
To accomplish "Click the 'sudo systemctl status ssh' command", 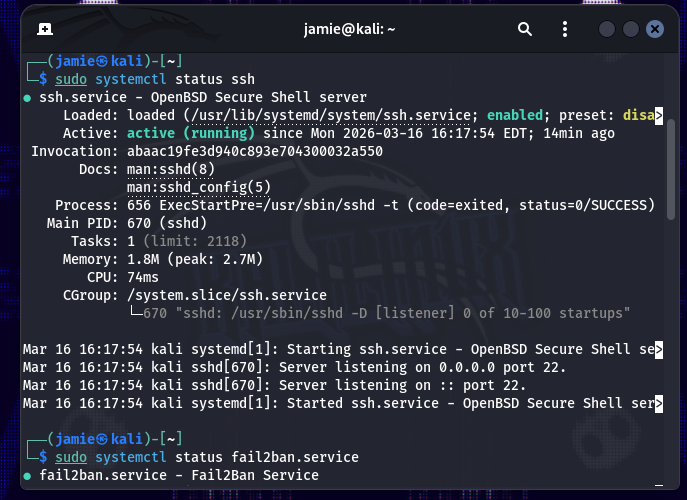I will coord(155,79).
